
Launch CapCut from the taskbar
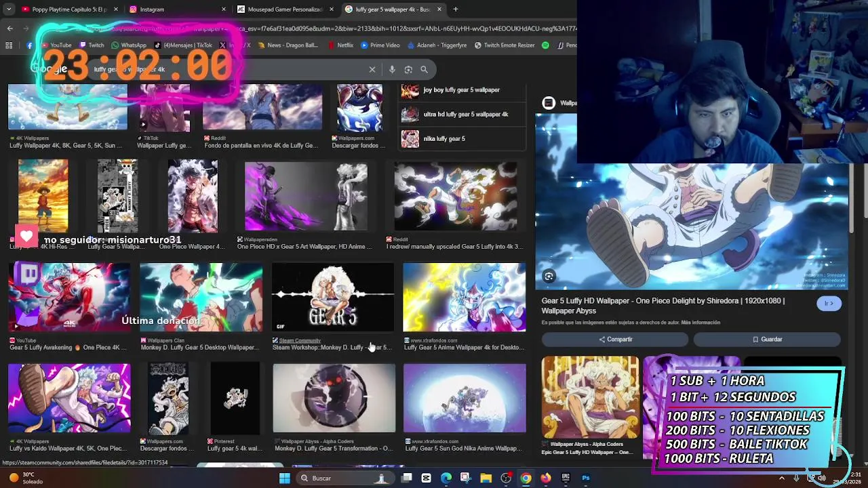click(x=426, y=478)
